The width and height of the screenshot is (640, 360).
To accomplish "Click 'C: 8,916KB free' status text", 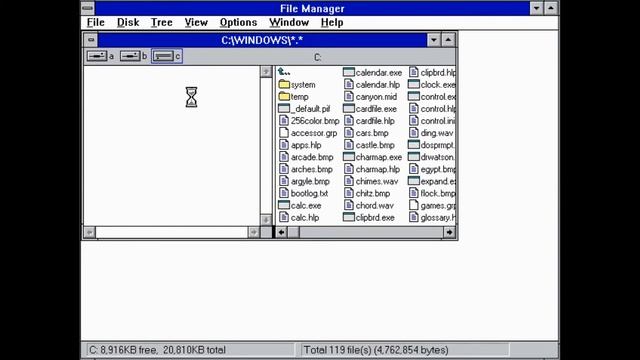I will [122, 350].
